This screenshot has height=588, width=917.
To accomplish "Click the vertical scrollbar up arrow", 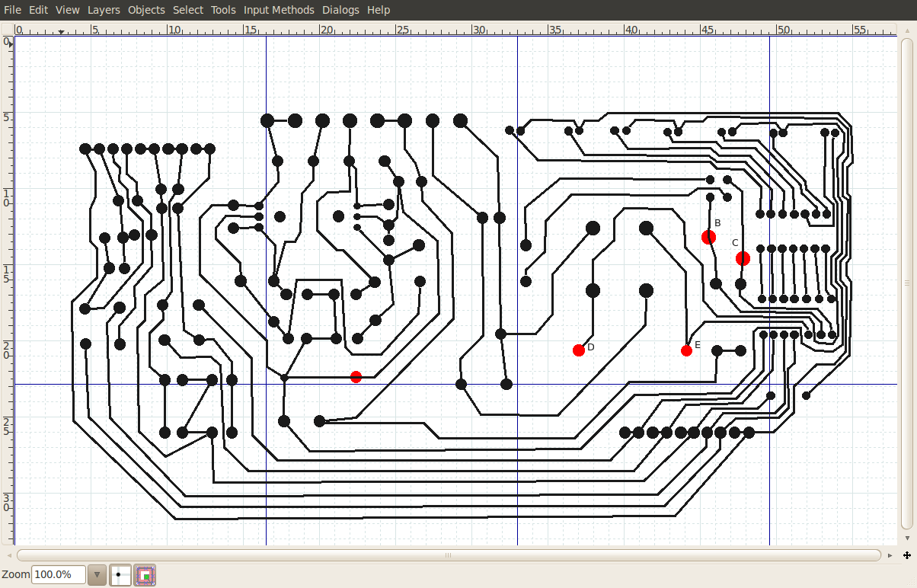I will click(906, 30).
